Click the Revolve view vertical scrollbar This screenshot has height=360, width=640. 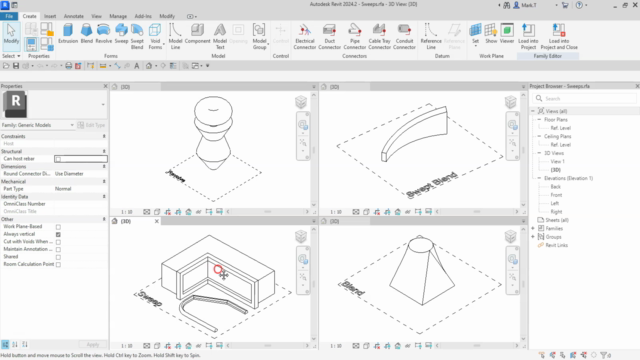pos(313,150)
